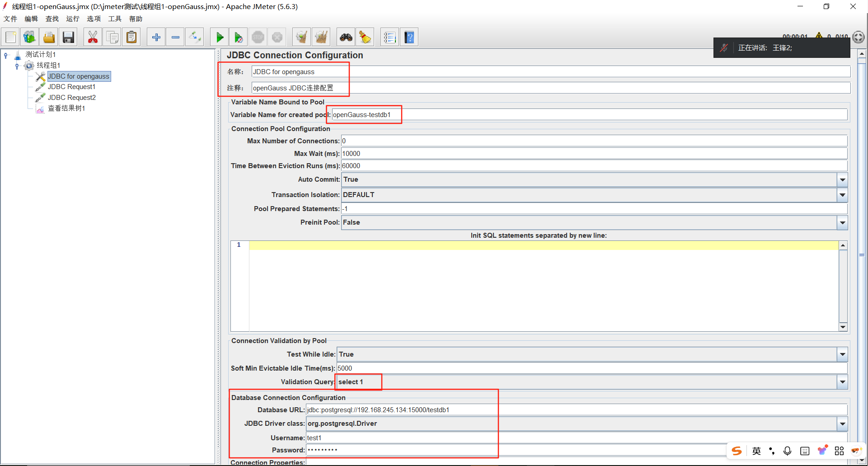The height and width of the screenshot is (466, 868).
Task: Click the New test plan icon
Action: [11, 37]
